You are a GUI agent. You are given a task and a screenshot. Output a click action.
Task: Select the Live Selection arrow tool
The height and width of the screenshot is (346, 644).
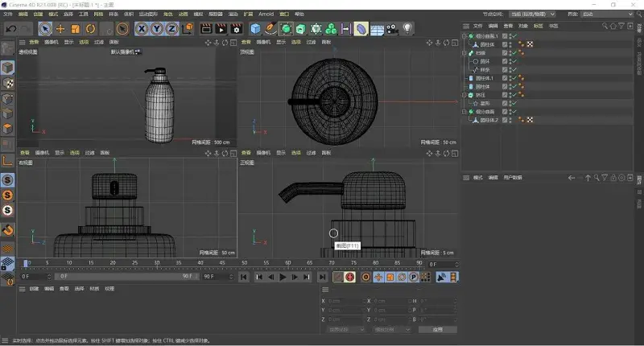click(45, 29)
